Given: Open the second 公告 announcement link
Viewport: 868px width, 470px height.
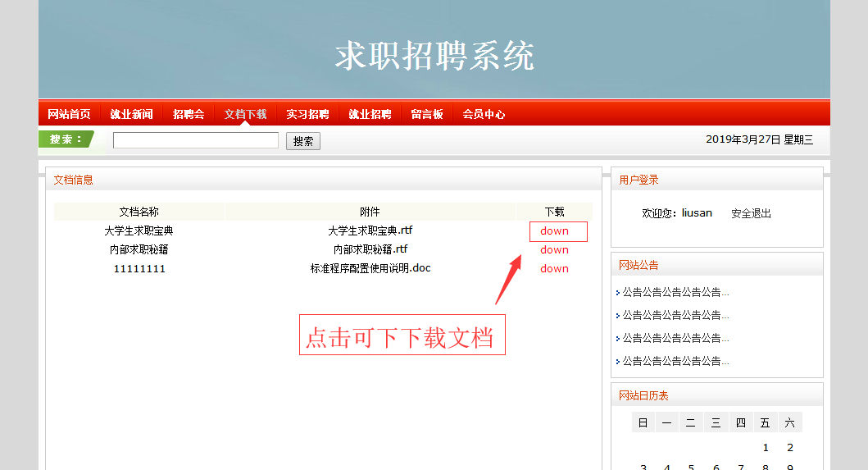Looking at the screenshot, I should pos(675,315).
